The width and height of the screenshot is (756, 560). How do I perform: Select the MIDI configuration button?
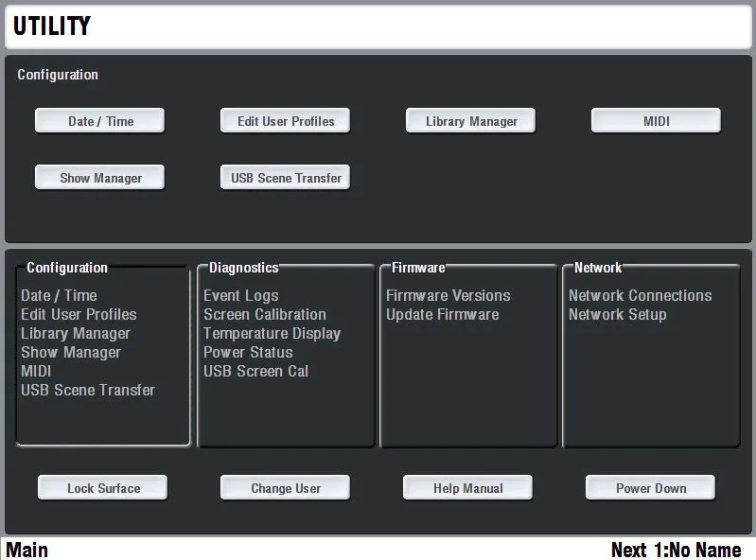656,120
